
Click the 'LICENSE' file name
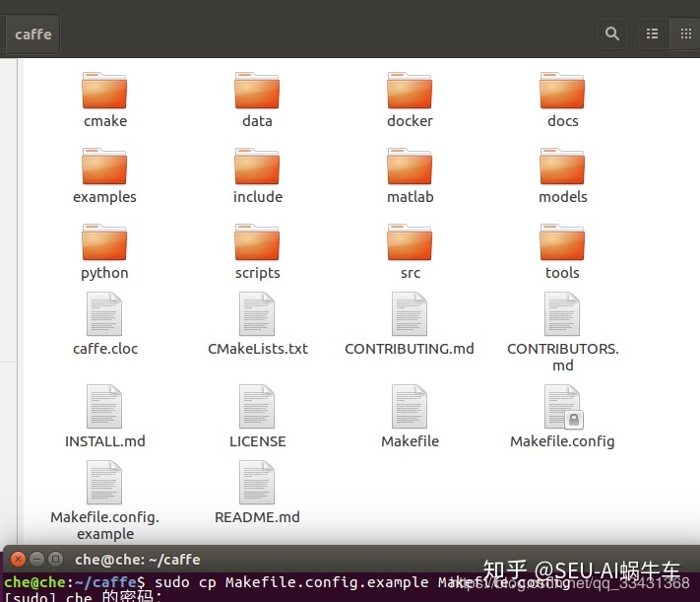point(258,441)
